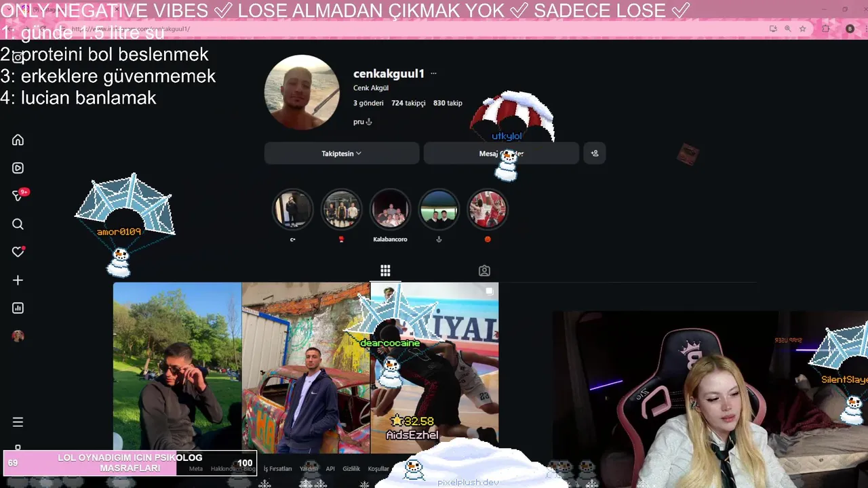This screenshot has height=488, width=868.
Task: Open Search in the sidebar
Action: pos(18,224)
